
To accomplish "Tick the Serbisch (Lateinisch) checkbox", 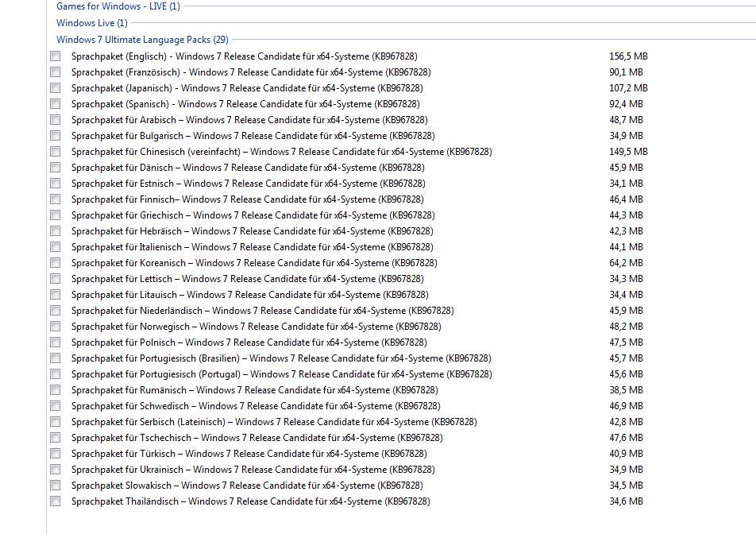I will pos(56,422).
